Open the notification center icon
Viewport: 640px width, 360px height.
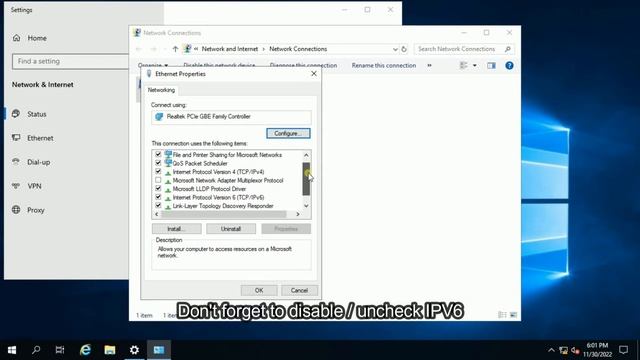pyautogui.click(x=623, y=350)
